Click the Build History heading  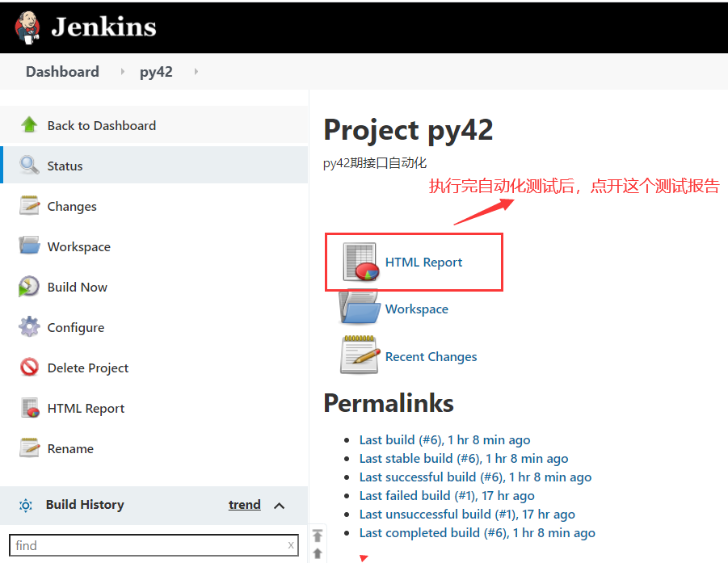(x=85, y=505)
